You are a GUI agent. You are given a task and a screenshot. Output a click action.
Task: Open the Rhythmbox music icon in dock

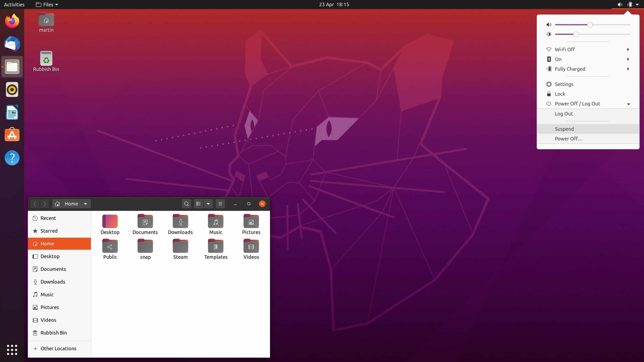(12, 90)
